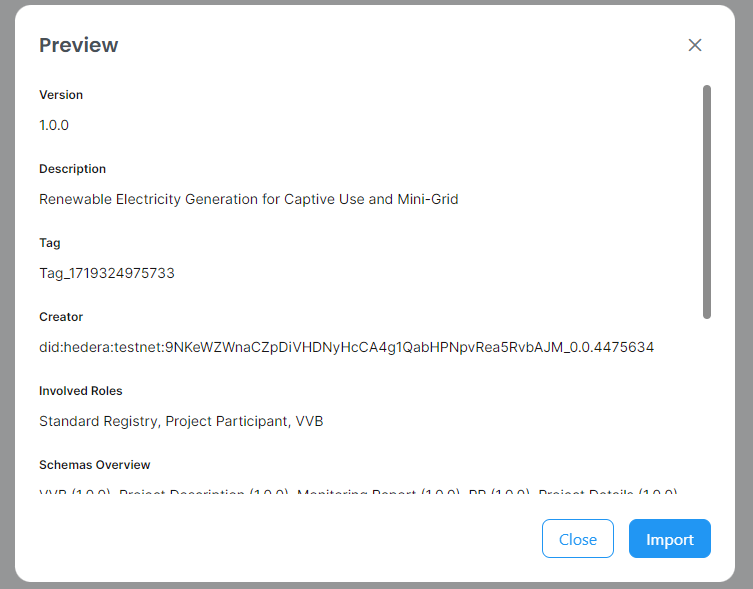Screen dimensions: 753x589
Task: Click the Schemas Overview label
Action: 95,465
